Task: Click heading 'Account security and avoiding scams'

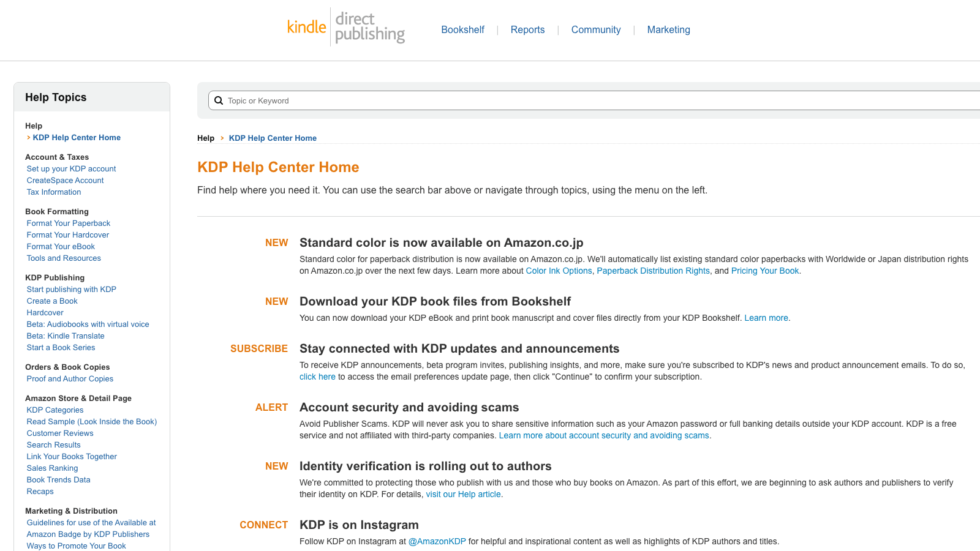Action: pos(409,407)
